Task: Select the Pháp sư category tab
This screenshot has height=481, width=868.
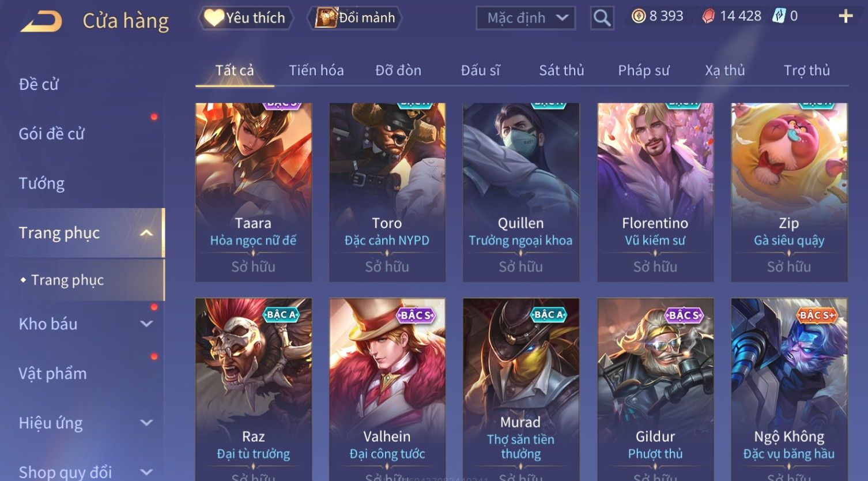Action: coord(644,70)
